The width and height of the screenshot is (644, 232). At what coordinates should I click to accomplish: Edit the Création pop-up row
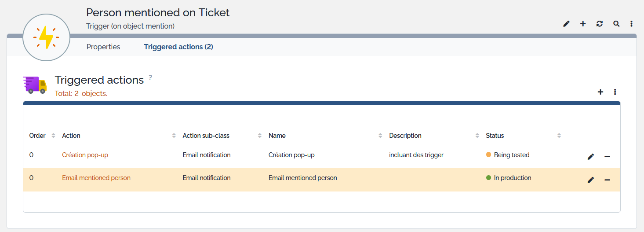[x=591, y=157]
